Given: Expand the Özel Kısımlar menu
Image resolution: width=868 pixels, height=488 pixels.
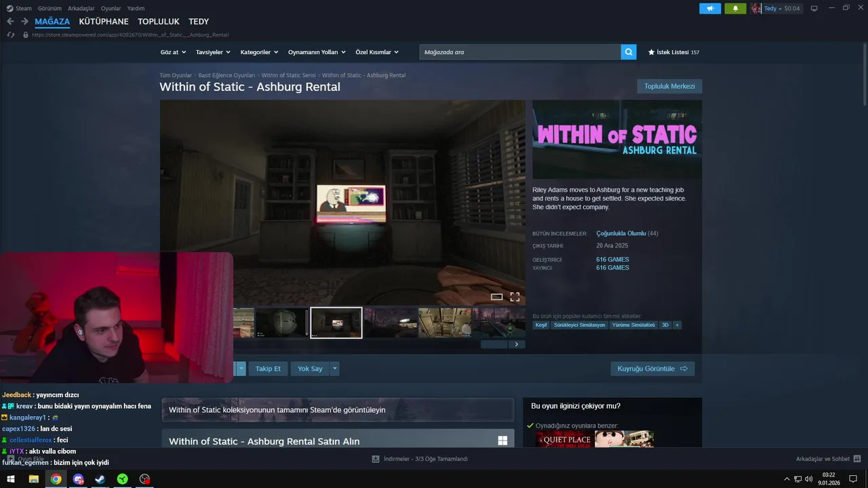Looking at the screenshot, I should click(x=377, y=52).
